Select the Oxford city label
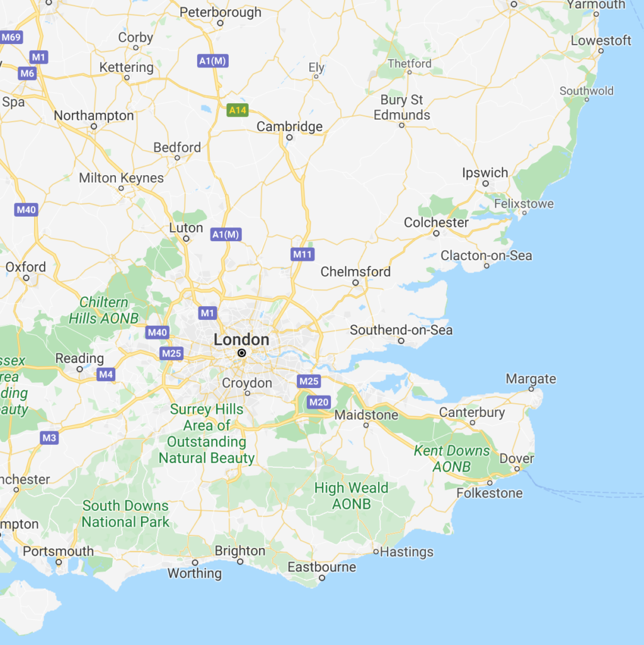The image size is (644, 645). coord(25,266)
